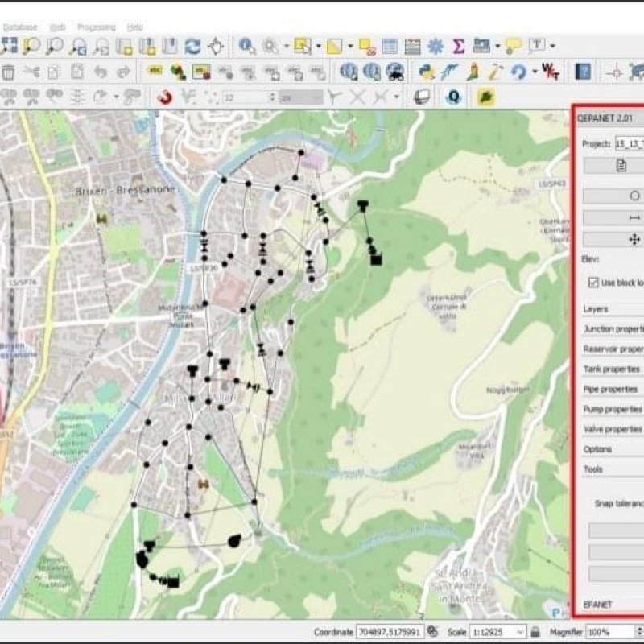Open the attribute table icon
Screen dimensions: 644x644
coord(390,46)
